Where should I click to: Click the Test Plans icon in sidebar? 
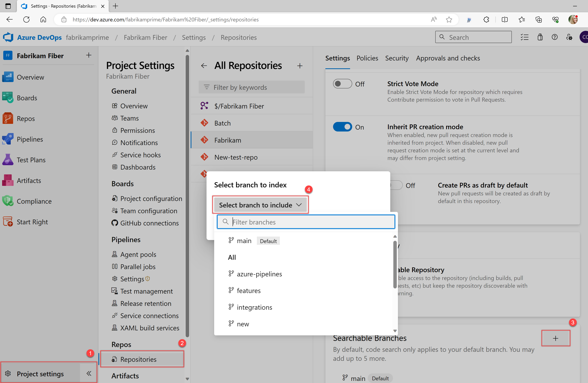point(8,159)
